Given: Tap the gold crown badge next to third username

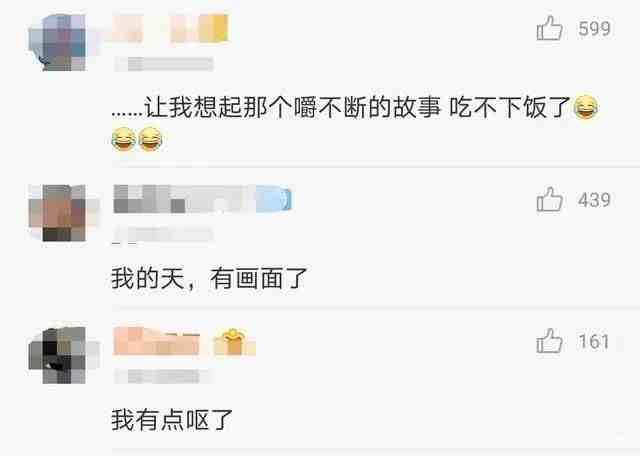Looking at the screenshot, I should coord(233,342).
